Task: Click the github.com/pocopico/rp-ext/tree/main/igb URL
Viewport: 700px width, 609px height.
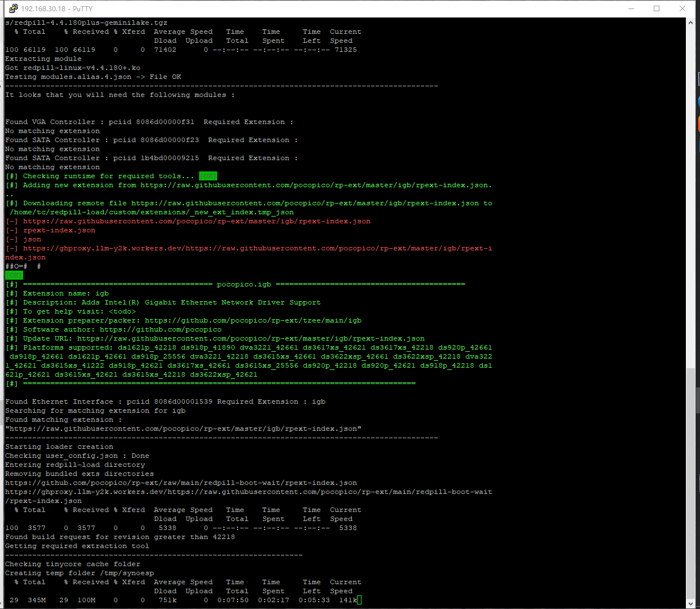Action: [253, 320]
